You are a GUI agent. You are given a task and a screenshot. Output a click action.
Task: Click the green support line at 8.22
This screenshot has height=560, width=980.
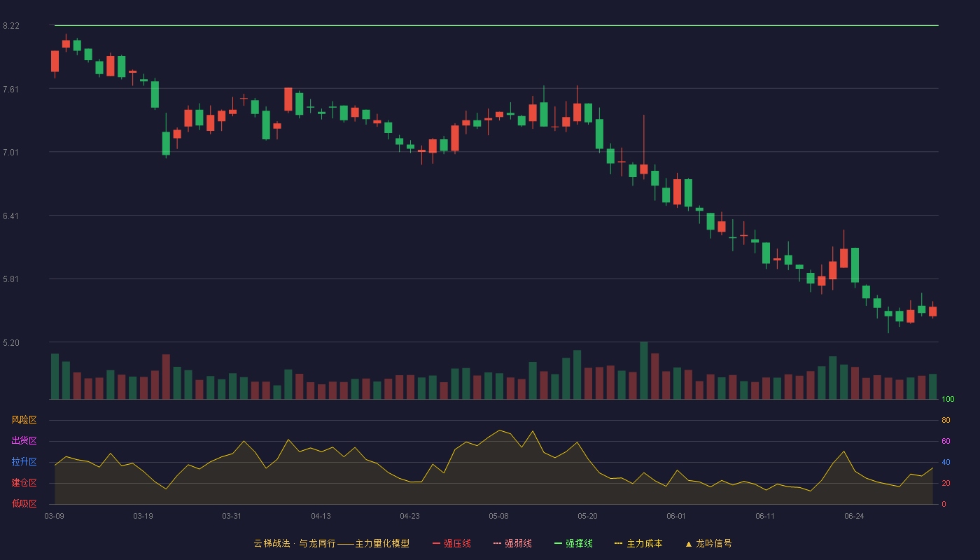point(496,25)
